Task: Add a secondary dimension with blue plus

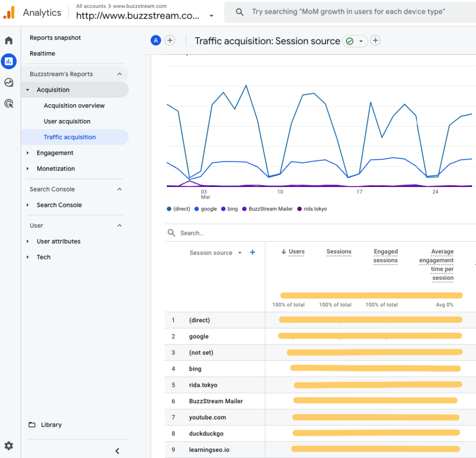Action: pyautogui.click(x=252, y=252)
